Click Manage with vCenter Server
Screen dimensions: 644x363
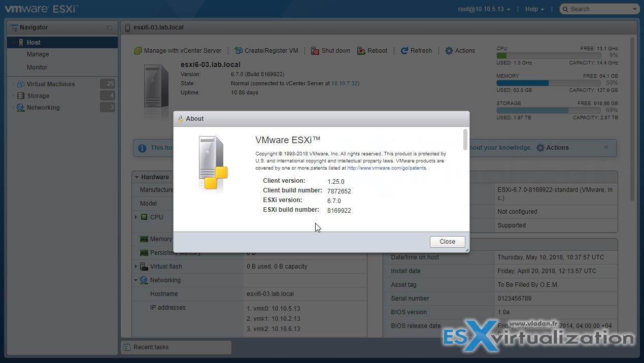183,51
